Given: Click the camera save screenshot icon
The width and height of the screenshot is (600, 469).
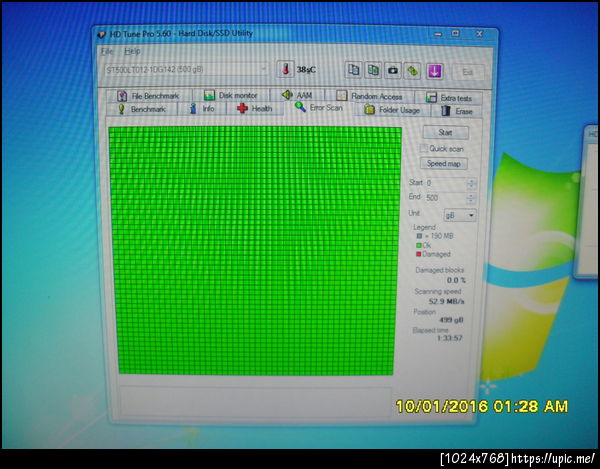Looking at the screenshot, I should pos(393,71).
